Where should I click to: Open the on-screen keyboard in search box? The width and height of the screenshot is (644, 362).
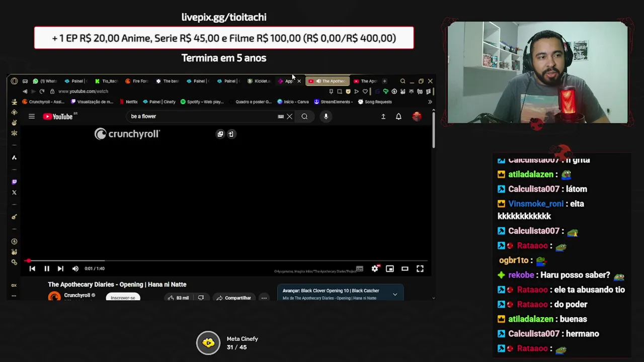281,117
